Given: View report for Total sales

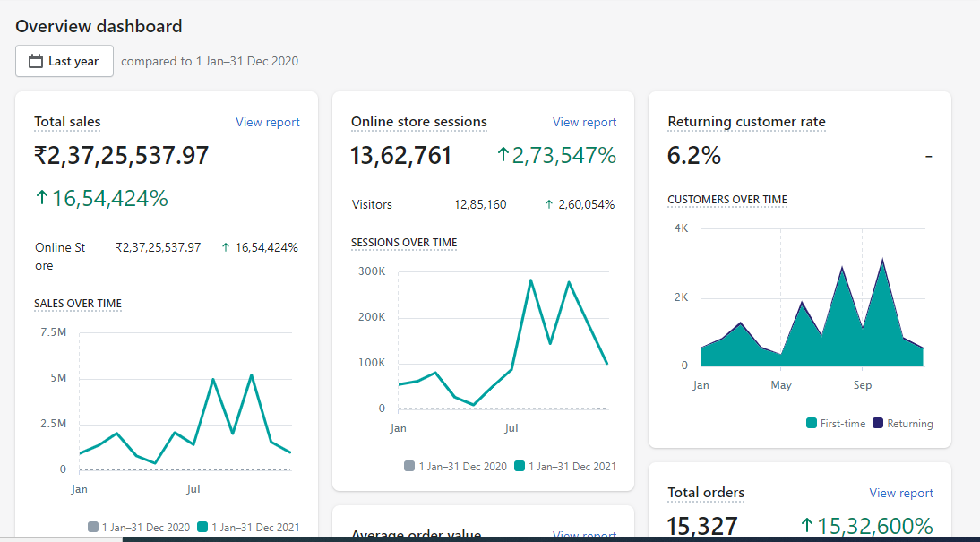Looking at the screenshot, I should pos(268,122).
